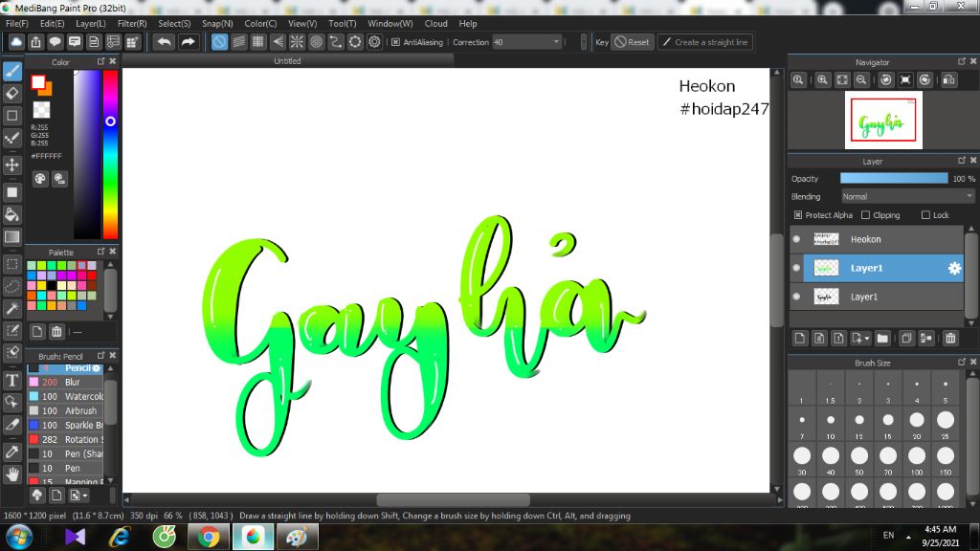The image size is (980, 551).
Task: Enable radial lines snap guide
Action: click(x=297, y=42)
